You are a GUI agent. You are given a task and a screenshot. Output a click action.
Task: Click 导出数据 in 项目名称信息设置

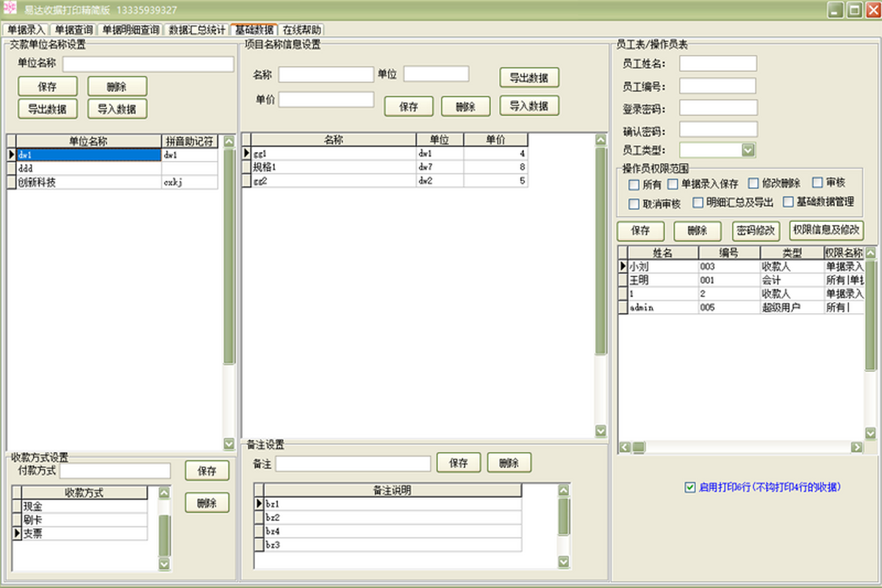click(529, 78)
